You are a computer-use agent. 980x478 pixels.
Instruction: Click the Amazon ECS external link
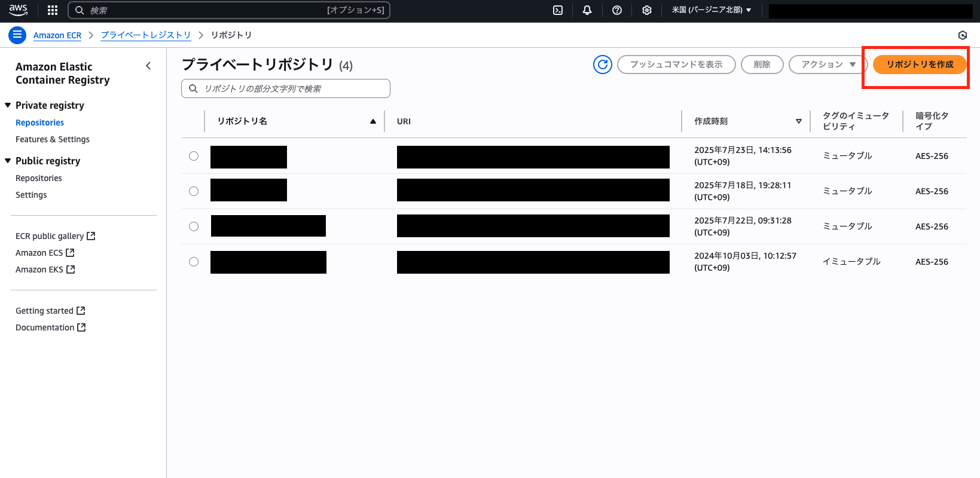tap(45, 253)
